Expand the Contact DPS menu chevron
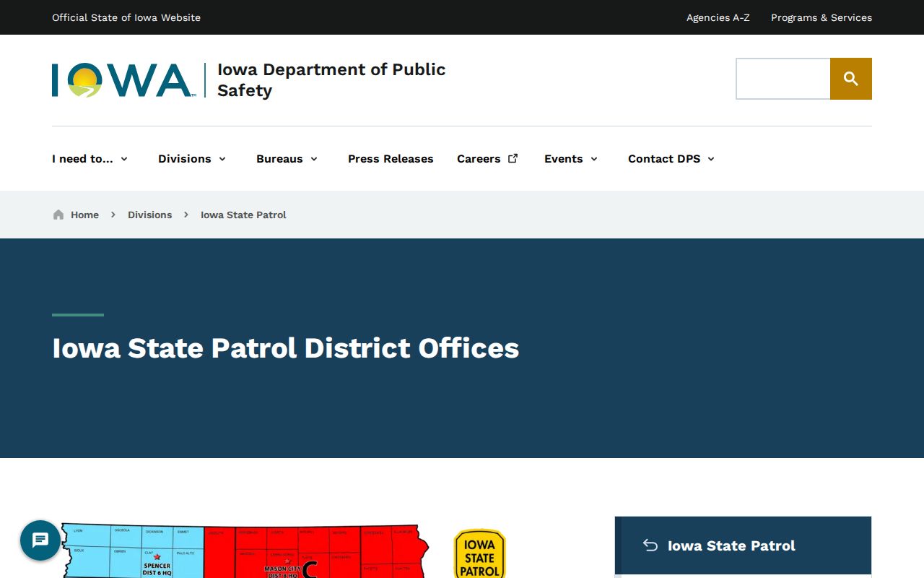 click(x=711, y=159)
